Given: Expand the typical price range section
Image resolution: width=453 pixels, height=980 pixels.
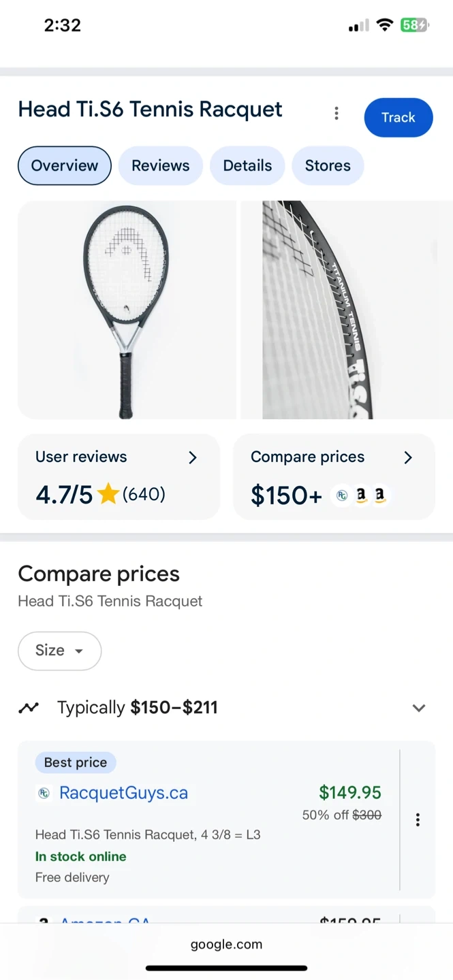Looking at the screenshot, I should coord(419,708).
